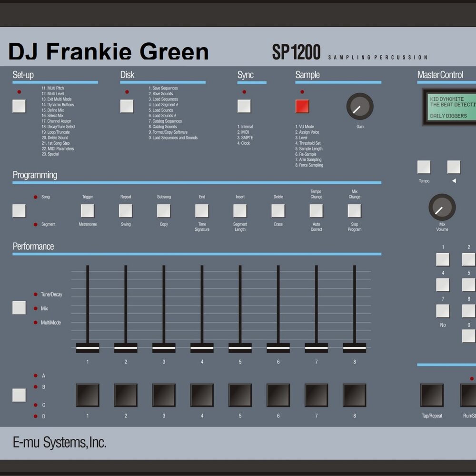Turn the Gain knob
The height and width of the screenshot is (476, 476).
point(360,106)
